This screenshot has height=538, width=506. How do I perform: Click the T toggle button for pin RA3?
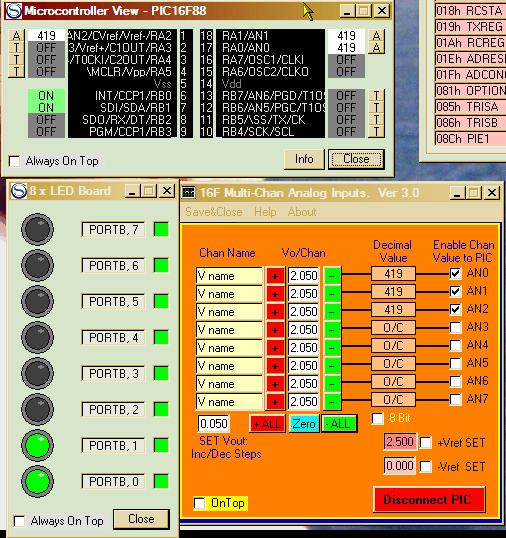point(16,47)
